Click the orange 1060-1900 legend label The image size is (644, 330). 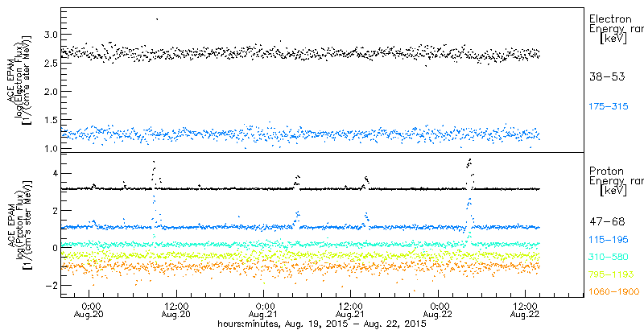[614, 292]
